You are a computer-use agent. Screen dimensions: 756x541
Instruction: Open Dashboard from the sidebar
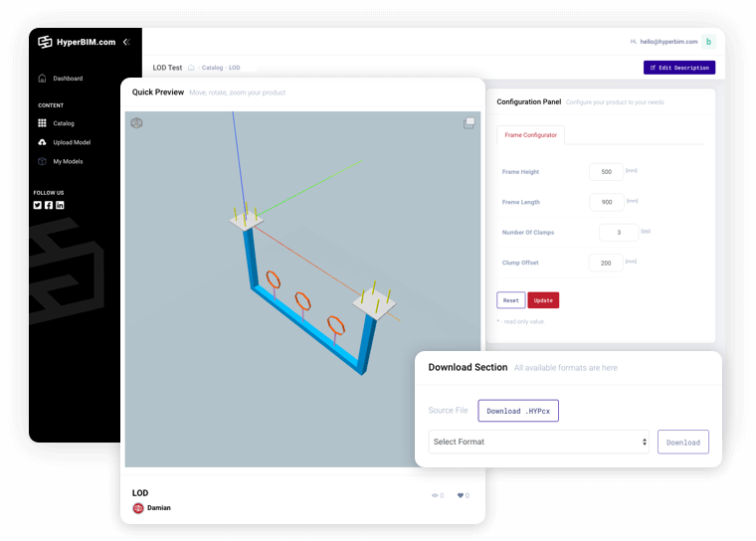(68, 79)
